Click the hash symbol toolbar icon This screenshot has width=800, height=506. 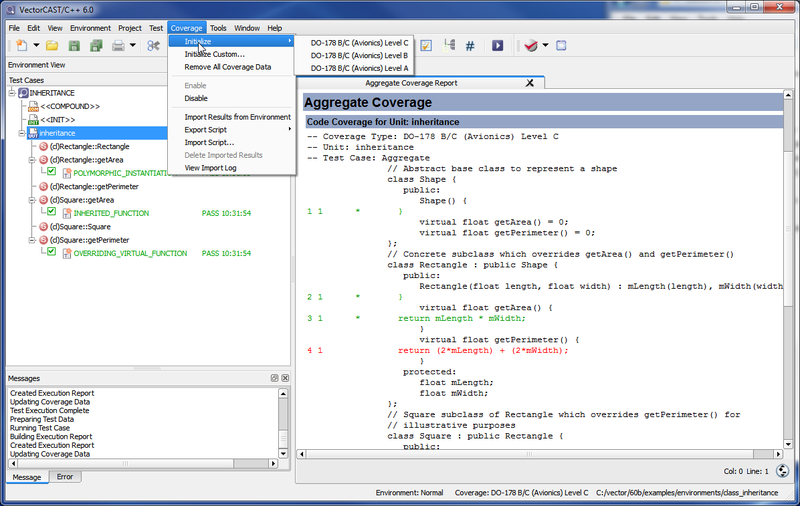click(x=470, y=46)
